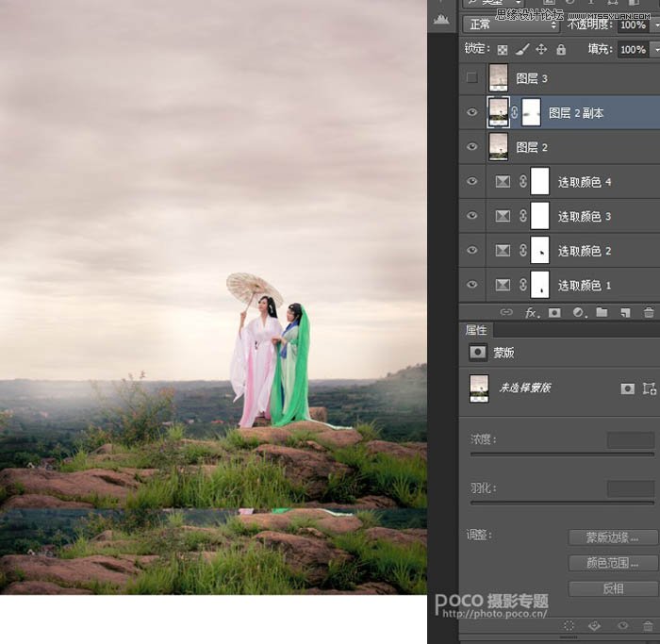Viewport: 660px width, 644px height.
Task: Select lock image pixels brush icon
Action: point(521,50)
